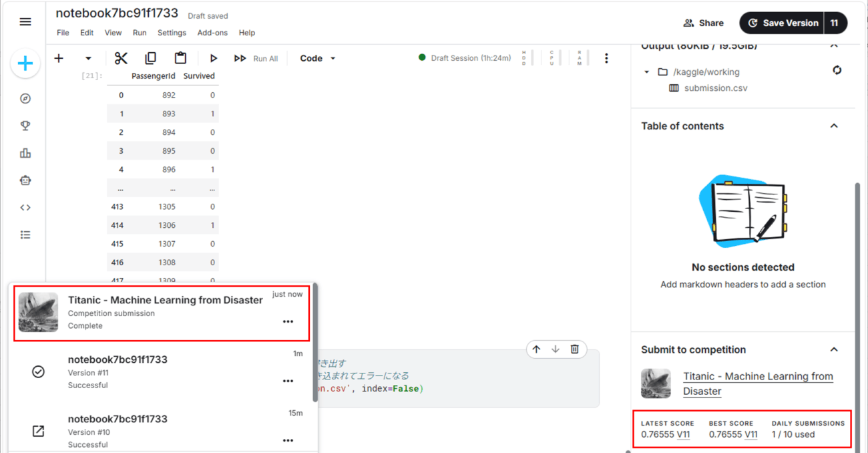The image size is (868, 453).
Task: Paste the cell with clipboard icon
Action: pyautogui.click(x=180, y=58)
